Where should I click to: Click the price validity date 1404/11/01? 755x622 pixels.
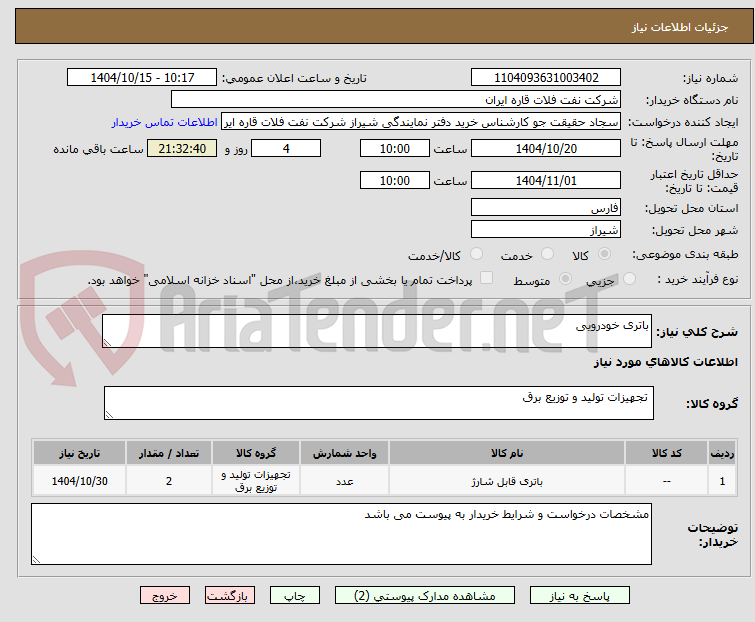point(546,181)
